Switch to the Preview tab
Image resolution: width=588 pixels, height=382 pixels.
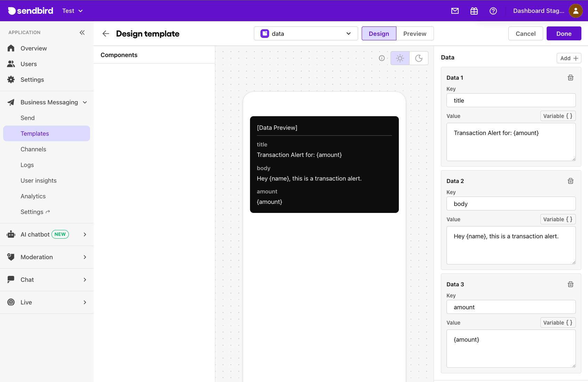coord(415,33)
